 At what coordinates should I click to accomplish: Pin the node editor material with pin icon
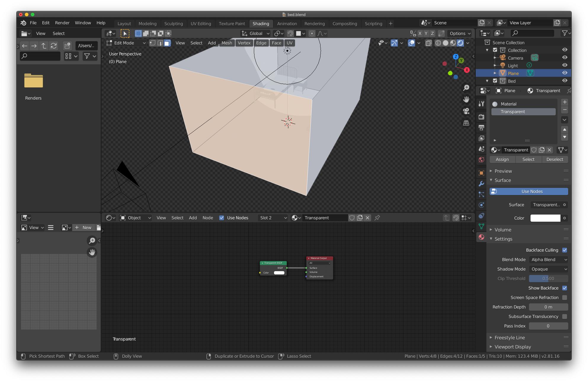(377, 218)
